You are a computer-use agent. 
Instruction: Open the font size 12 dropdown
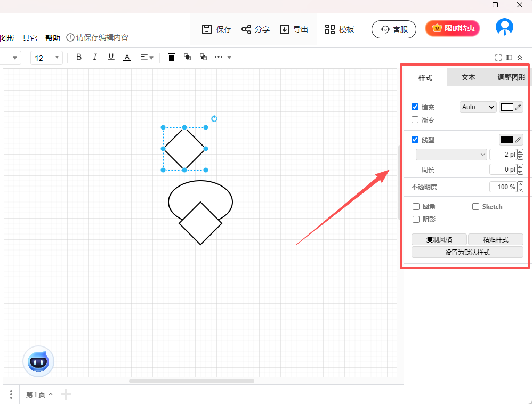(x=46, y=58)
